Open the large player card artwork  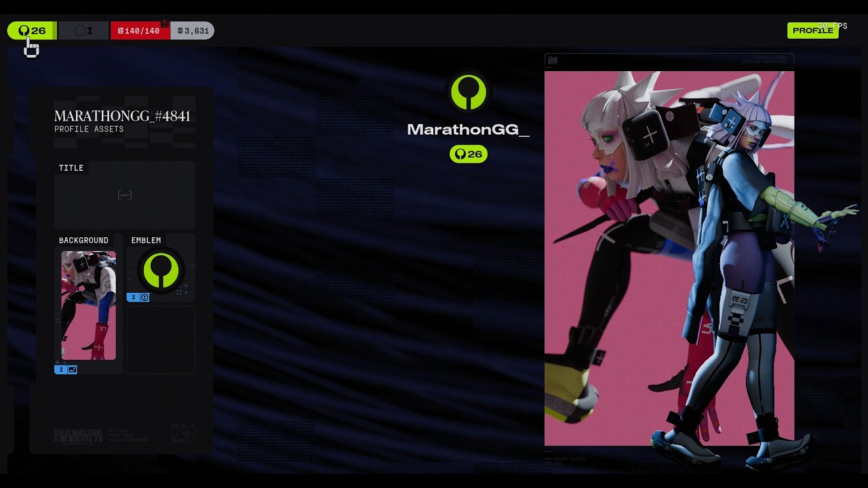[669, 258]
